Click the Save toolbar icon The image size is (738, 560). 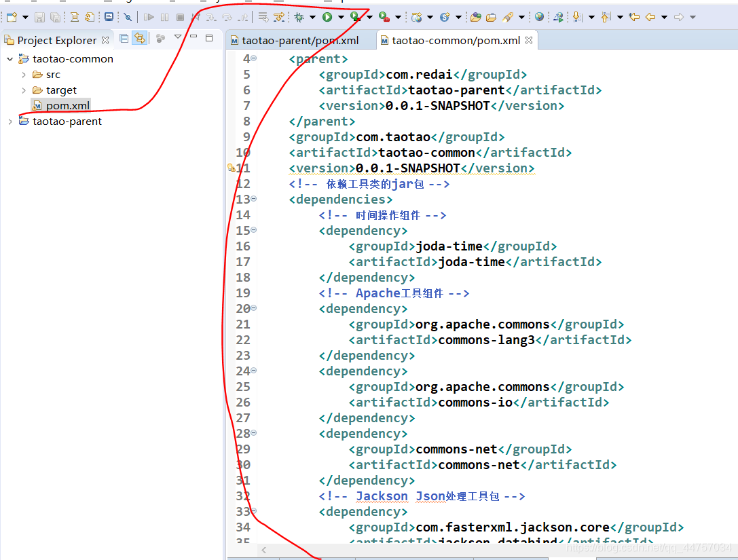pos(39,18)
